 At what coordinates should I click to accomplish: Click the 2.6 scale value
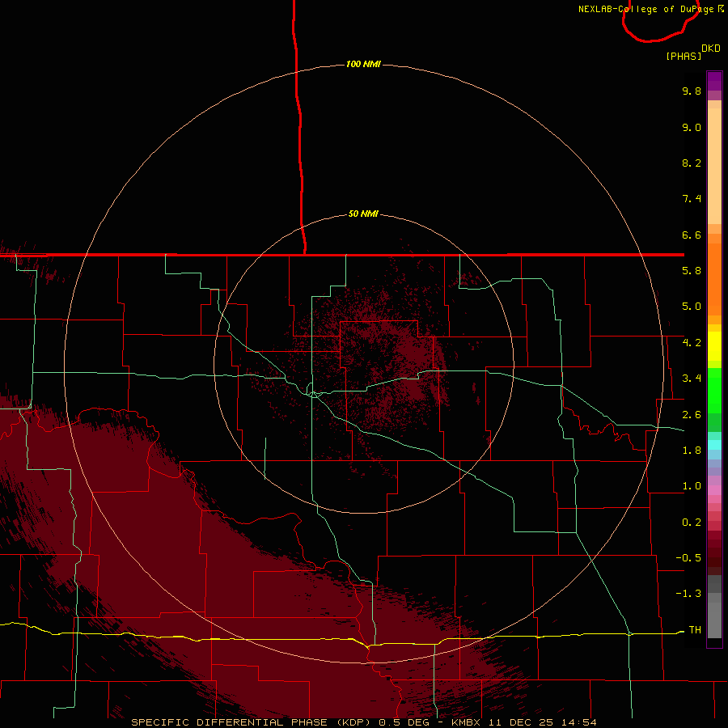tap(692, 415)
